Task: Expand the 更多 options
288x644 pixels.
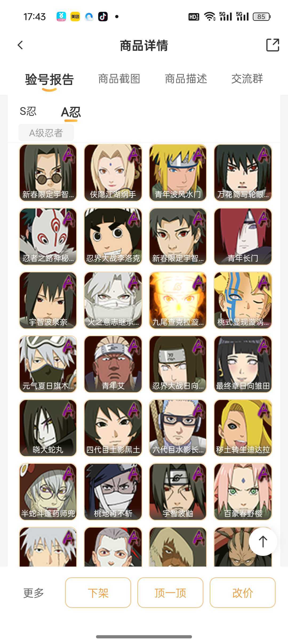Action: [x=34, y=593]
